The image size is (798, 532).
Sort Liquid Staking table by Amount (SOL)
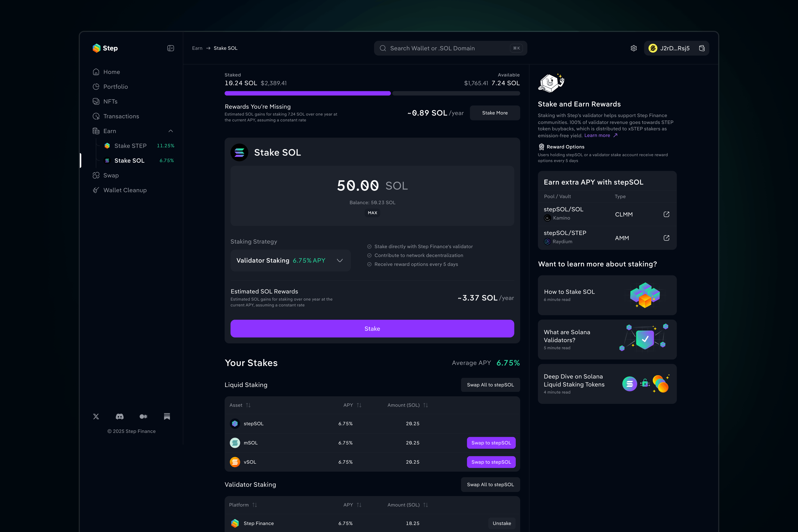point(425,405)
